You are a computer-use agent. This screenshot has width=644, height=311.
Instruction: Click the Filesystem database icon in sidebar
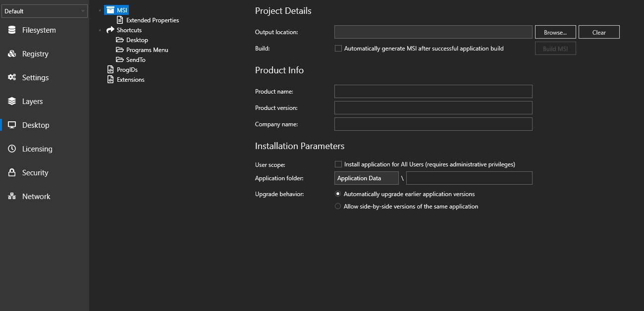[12, 30]
